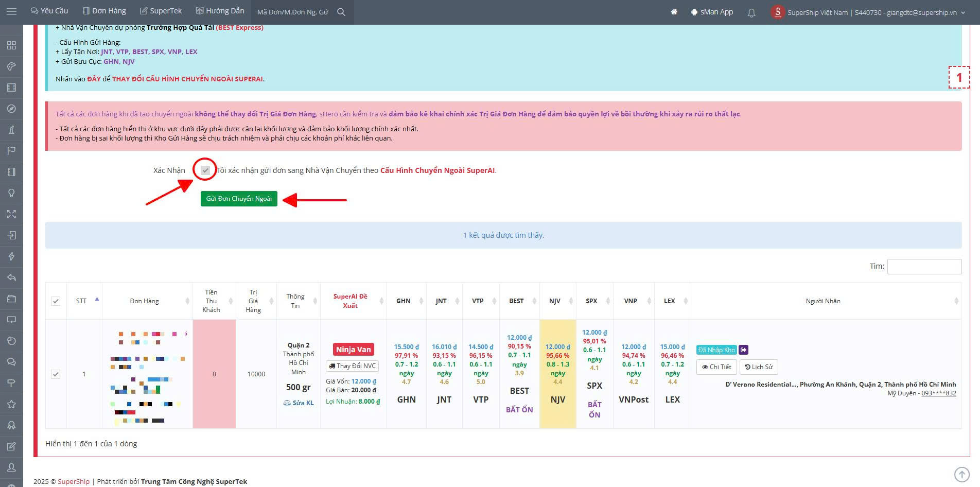The image size is (980, 487).
Task: Open notifications bell icon
Action: point(751,12)
